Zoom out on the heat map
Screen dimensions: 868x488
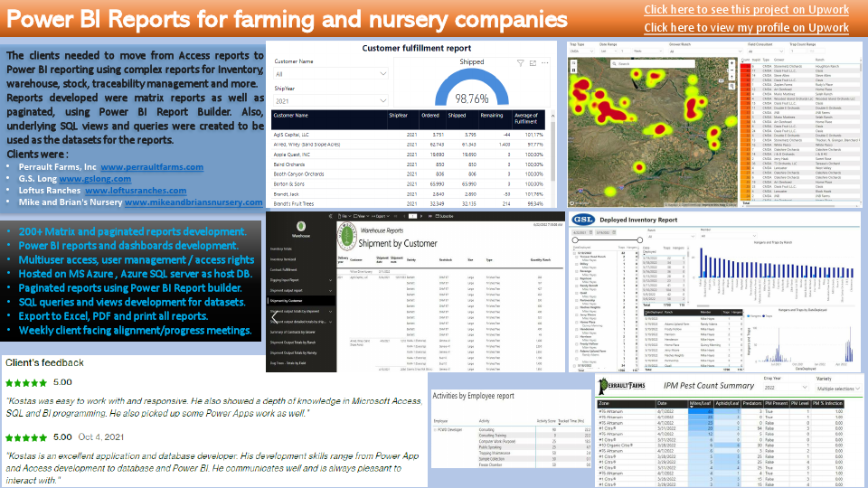[x=731, y=70]
